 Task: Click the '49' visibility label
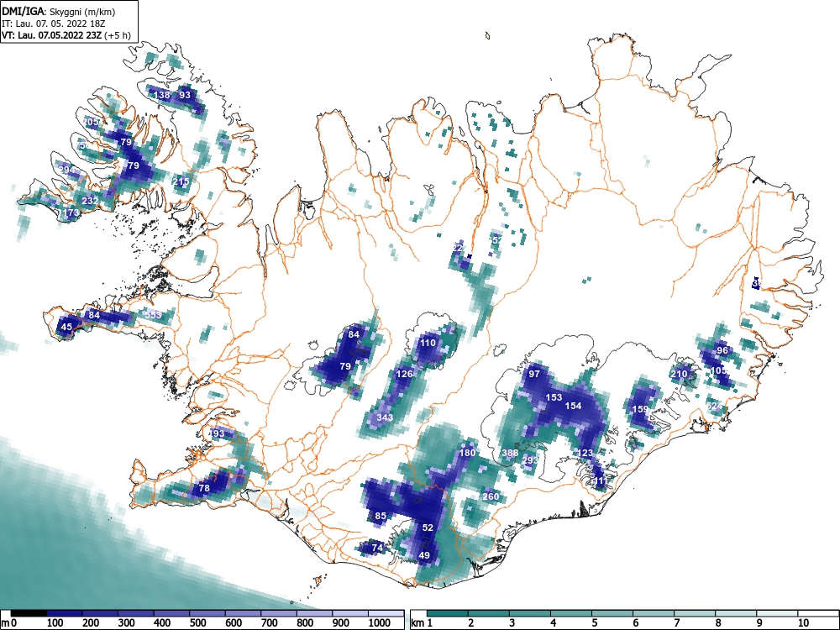[x=424, y=555]
